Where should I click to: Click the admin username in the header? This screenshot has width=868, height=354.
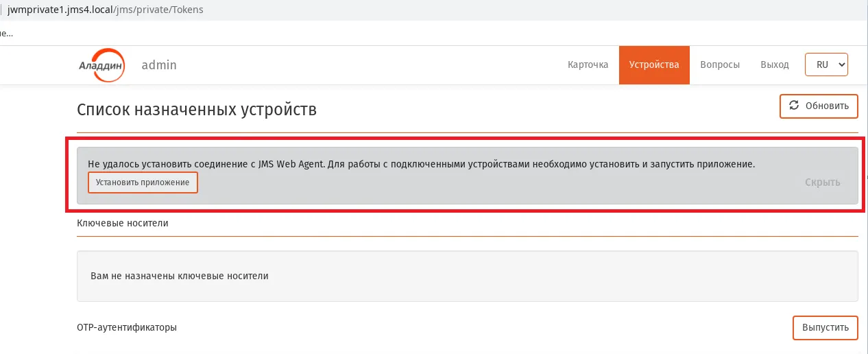tap(159, 65)
